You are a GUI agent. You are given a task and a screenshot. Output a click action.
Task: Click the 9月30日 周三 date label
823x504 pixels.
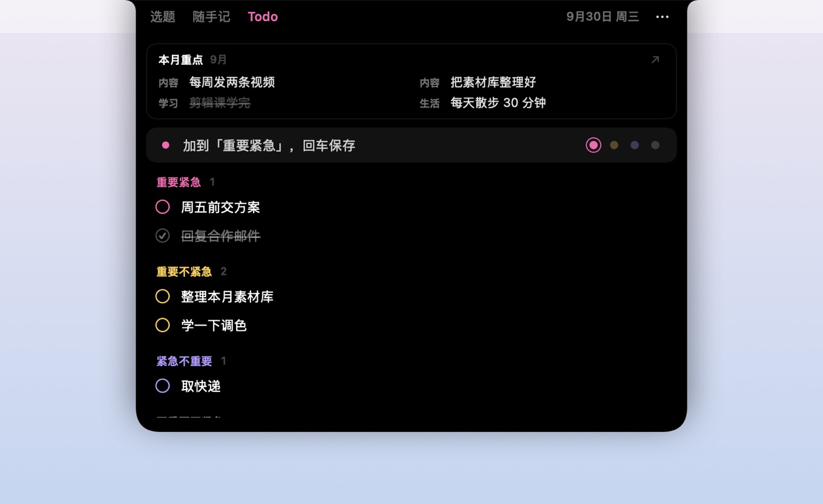click(603, 17)
